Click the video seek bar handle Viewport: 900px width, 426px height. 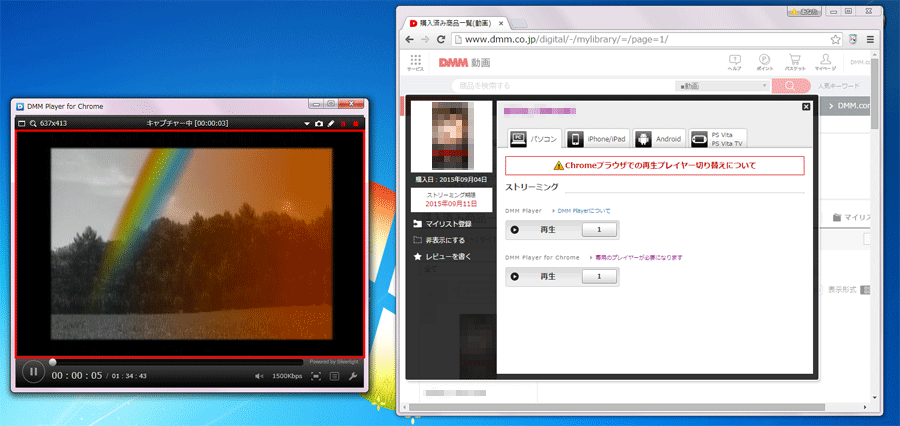click(x=53, y=362)
